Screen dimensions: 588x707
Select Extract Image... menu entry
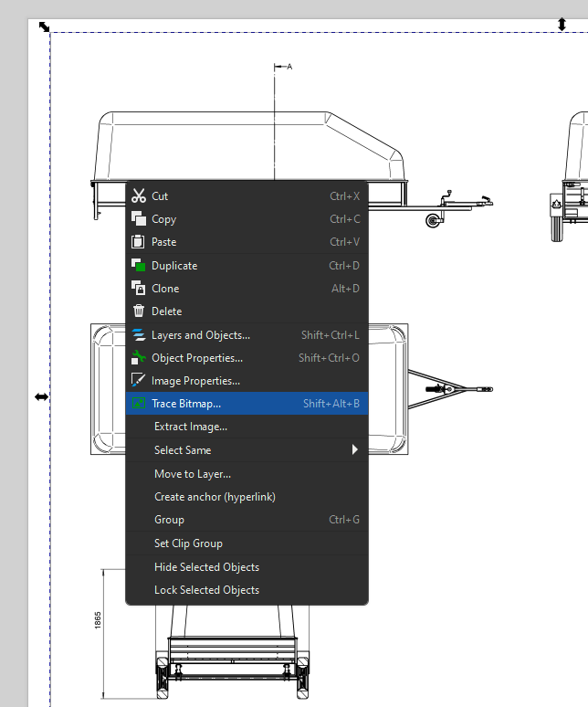191,427
